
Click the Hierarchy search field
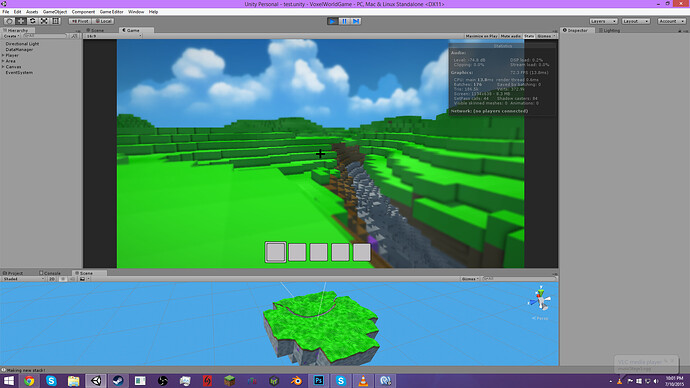click(44, 36)
